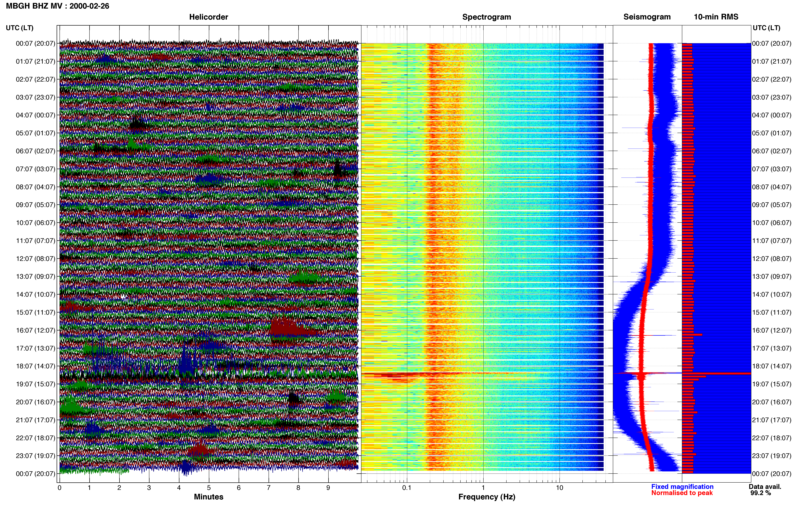The width and height of the screenshot is (812, 508).
Task: Click the 'Data avail.' label
Action: coord(765,486)
